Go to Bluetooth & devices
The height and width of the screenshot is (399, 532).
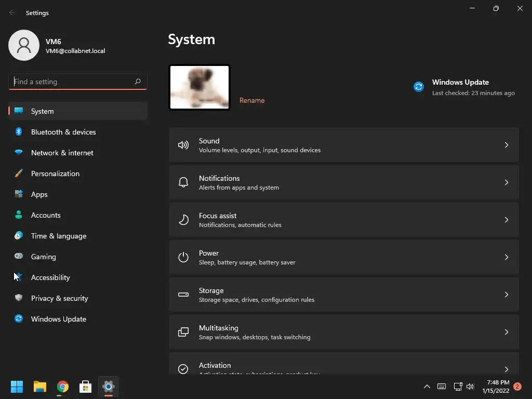(78, 131)
